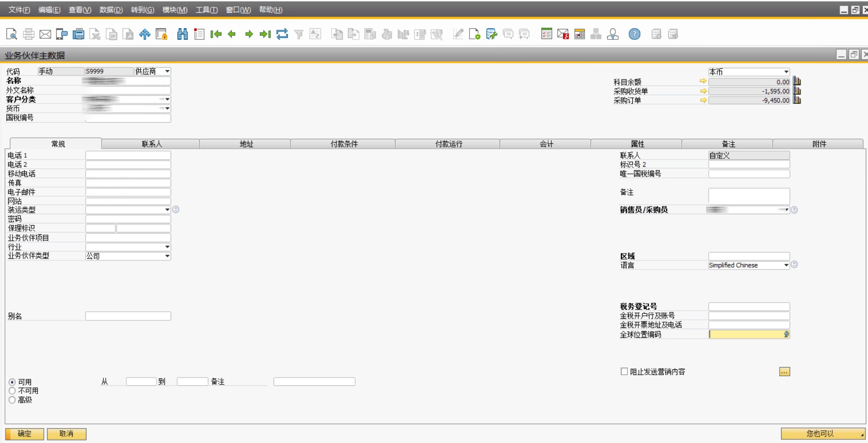Switch to the 付款条件 tab
868x443 pixels.
[x=343, y=144]
